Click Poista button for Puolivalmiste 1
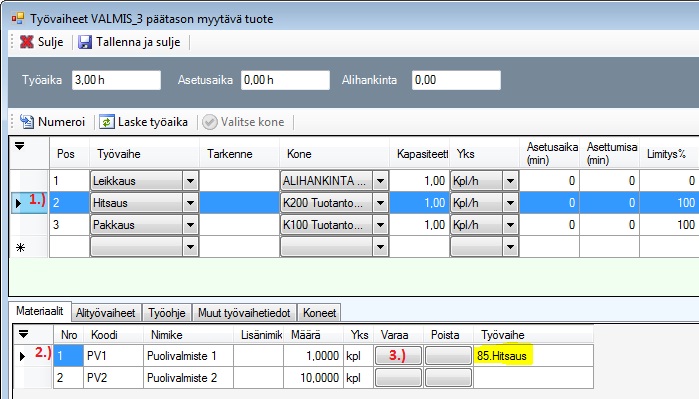 tap(448, 356)
